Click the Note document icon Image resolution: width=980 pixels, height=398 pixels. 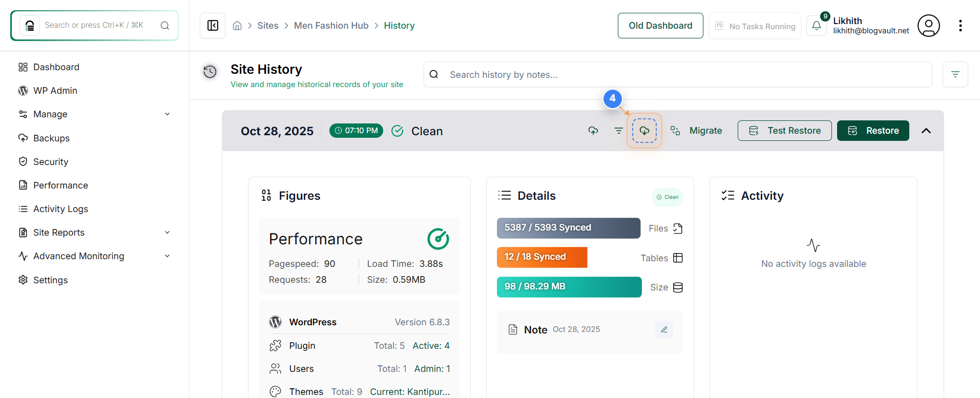point(513,329)
